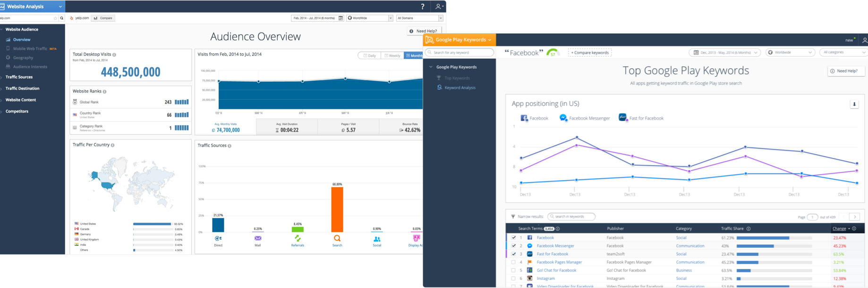
Task: Click the magnifier search icon beside site field
Action: (62, 18)
